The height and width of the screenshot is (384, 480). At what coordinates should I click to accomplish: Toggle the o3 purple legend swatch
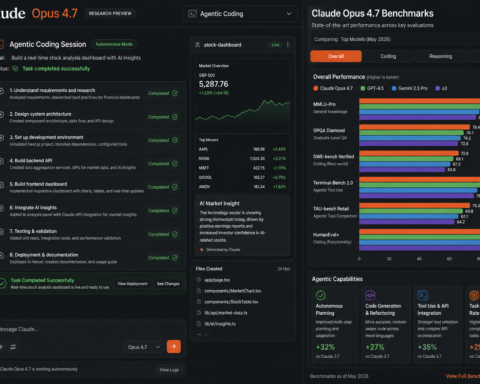[438, 88]
